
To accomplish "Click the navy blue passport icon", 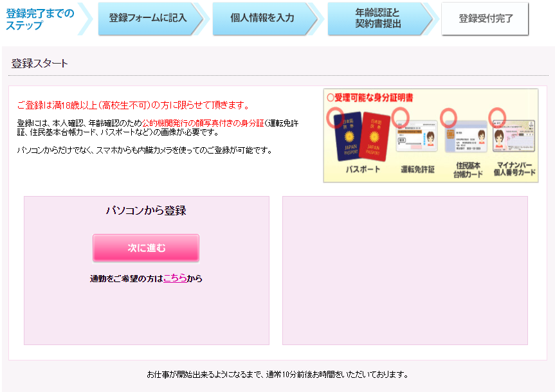I will [x=348, y=138].
